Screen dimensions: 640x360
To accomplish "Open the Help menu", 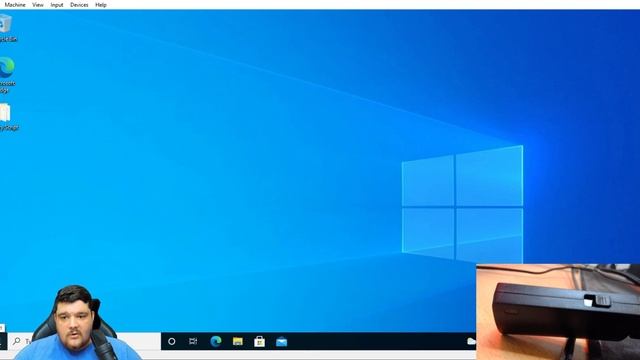I will [101, 5].
